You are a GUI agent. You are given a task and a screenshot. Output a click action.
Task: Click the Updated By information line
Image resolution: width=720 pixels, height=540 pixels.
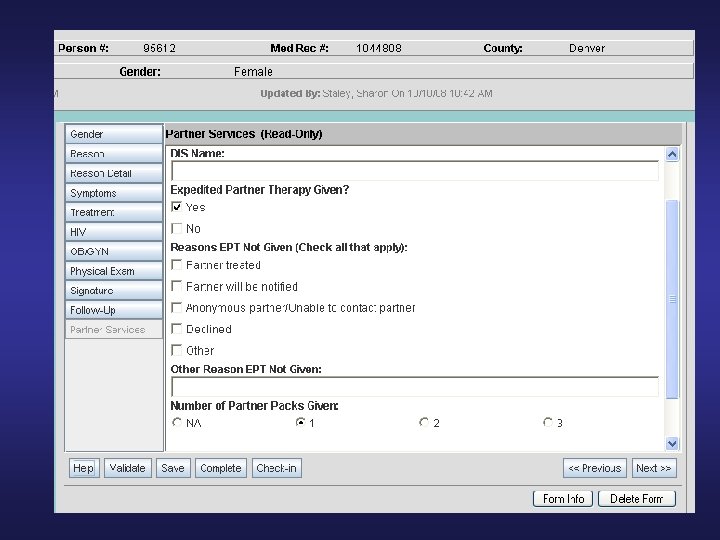[x=376, y=93]
